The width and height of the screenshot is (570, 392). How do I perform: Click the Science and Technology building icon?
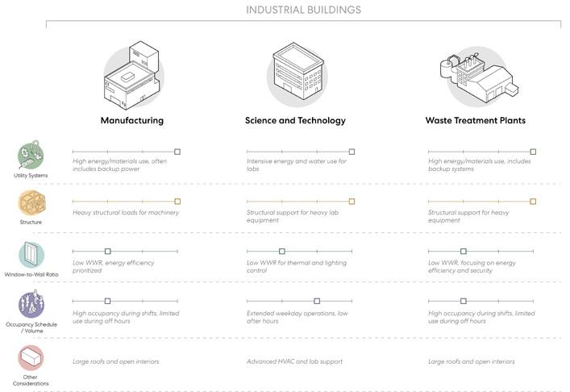(297, 74)
